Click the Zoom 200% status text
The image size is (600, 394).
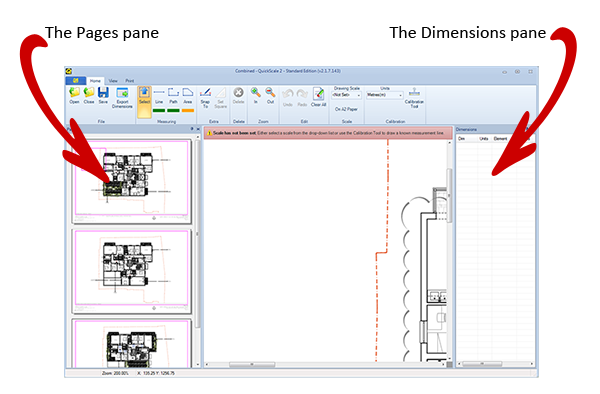tap(115, 373)
